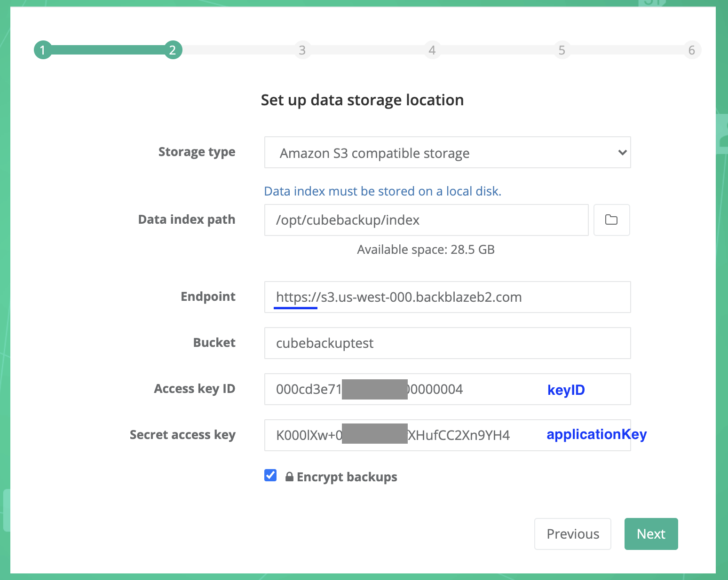The width and height of the screenshot is (728, 580).
Task: Click the step 6 circle in the wizard
Action: tap(692, 50)
